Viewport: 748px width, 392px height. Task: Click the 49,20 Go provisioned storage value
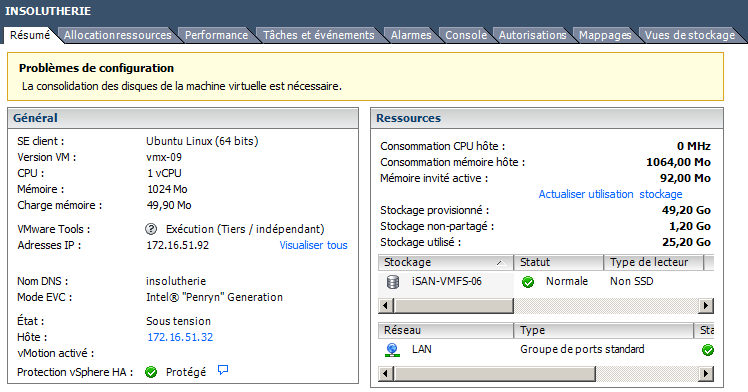point(686,210)
